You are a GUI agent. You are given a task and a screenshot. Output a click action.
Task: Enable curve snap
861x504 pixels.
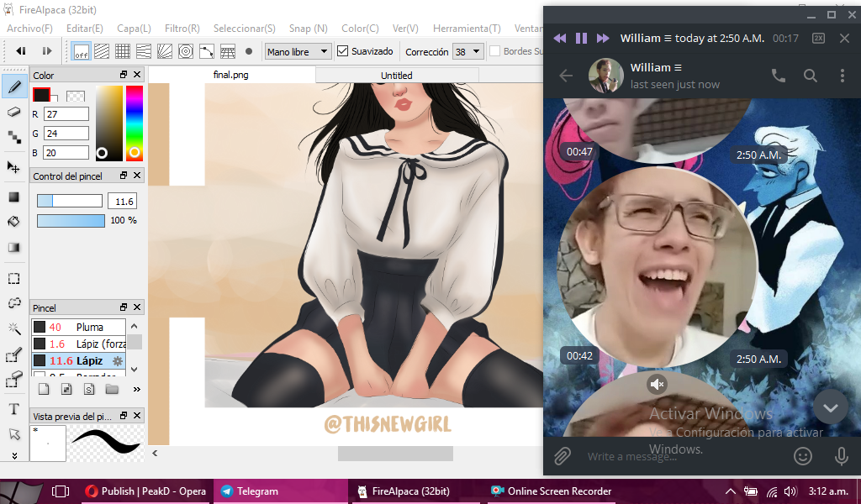click(x=207, y=51)
